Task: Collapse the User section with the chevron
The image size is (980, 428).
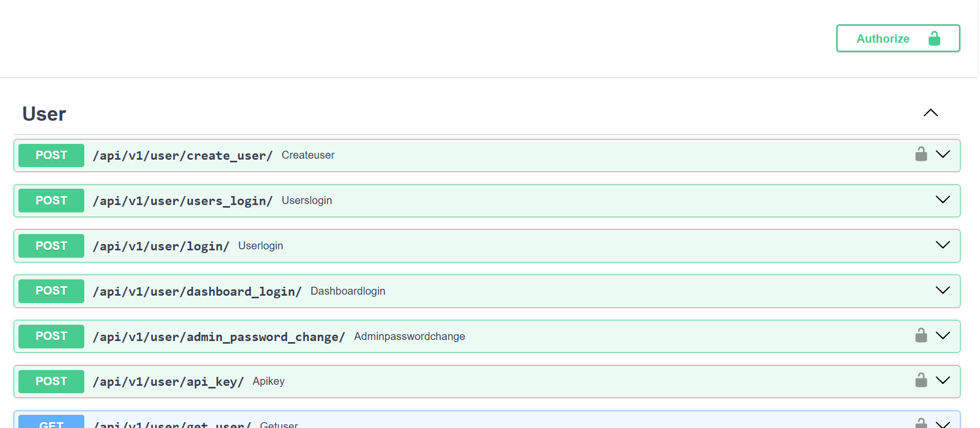Action: (x=930, y=113)
